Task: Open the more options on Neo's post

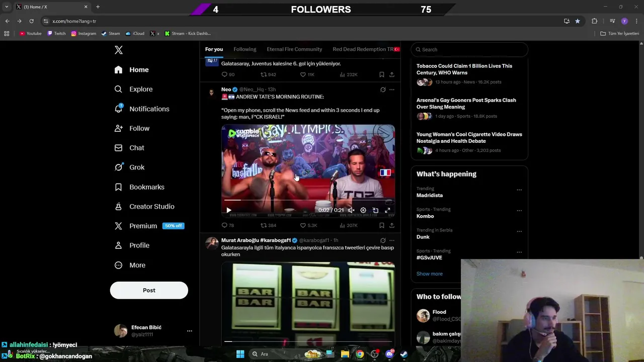Action: 392,89
